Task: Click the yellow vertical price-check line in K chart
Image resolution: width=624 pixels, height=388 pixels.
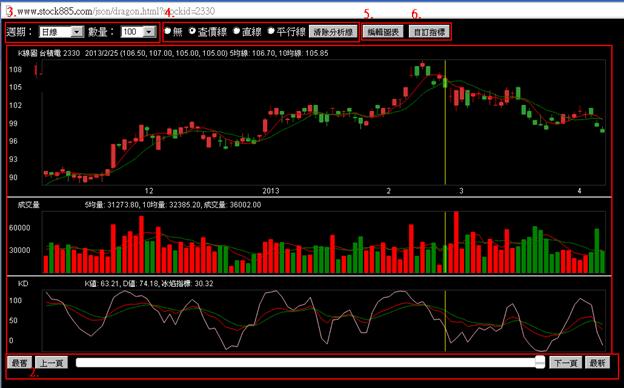Action: pyautogui.click(x=445, y=122)
